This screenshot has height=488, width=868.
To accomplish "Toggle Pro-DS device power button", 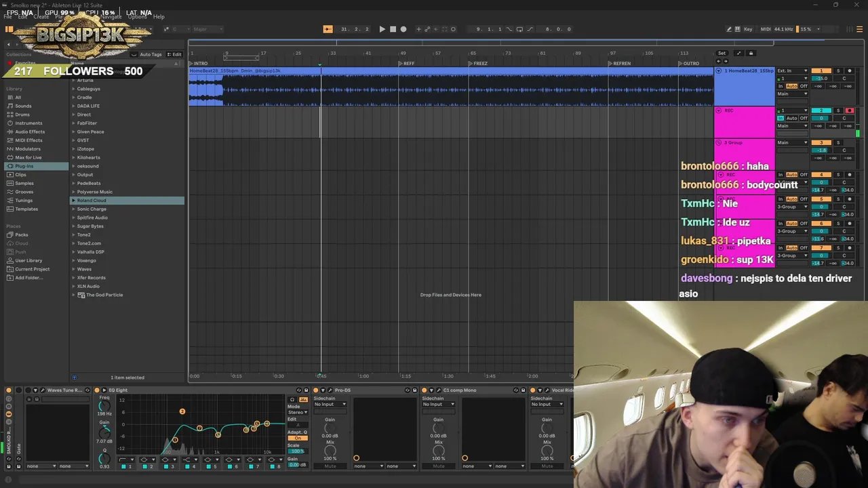I will (315, 390).
